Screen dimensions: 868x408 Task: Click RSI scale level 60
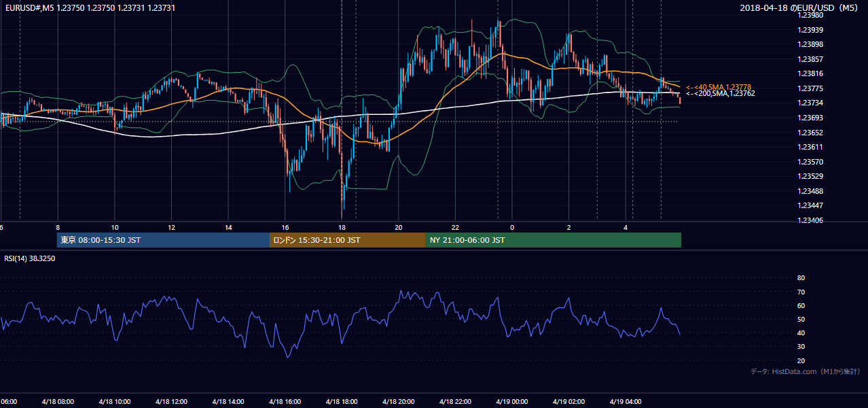tap(801, 305)
